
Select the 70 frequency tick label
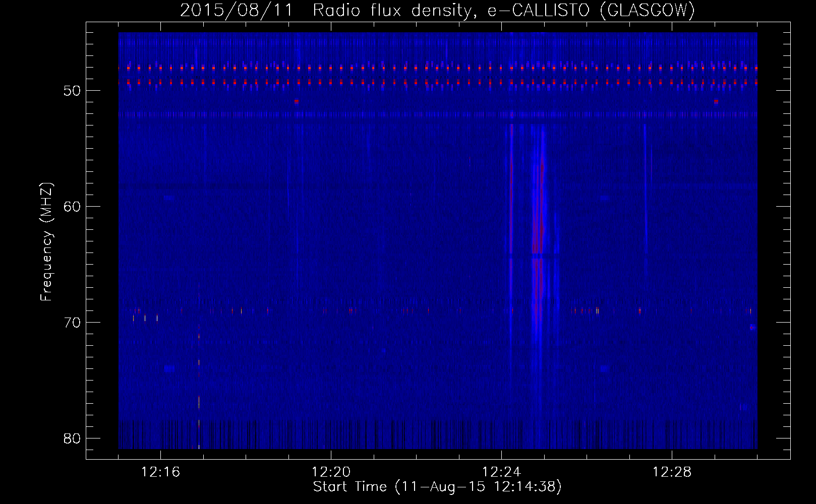pyautogui.click(x=72, y=323)
